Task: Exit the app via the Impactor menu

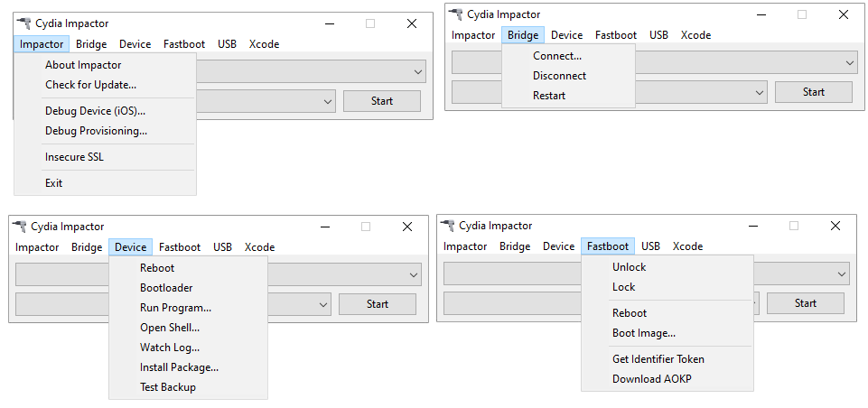Action: 54,183
